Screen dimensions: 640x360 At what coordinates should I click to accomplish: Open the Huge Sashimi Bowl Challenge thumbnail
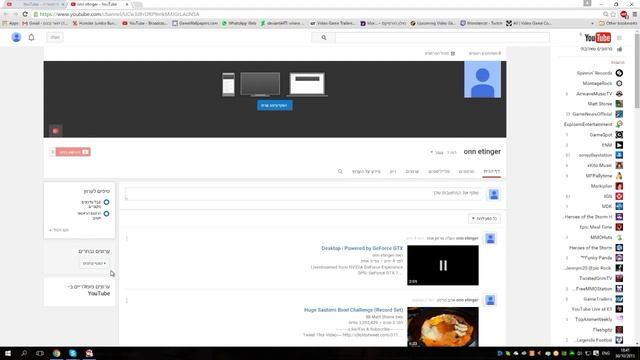coord(443,327)
